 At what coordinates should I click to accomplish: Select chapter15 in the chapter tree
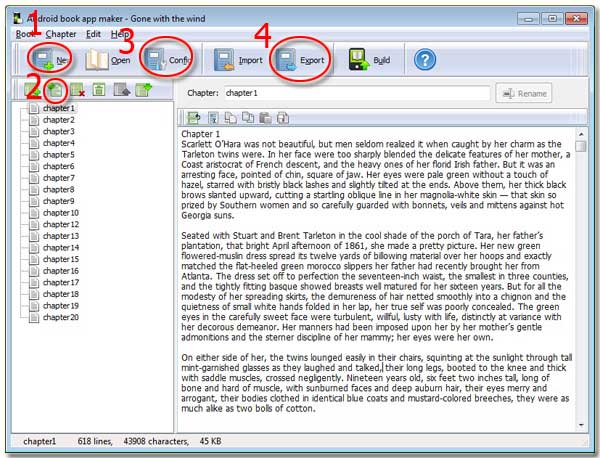(61, 259)
